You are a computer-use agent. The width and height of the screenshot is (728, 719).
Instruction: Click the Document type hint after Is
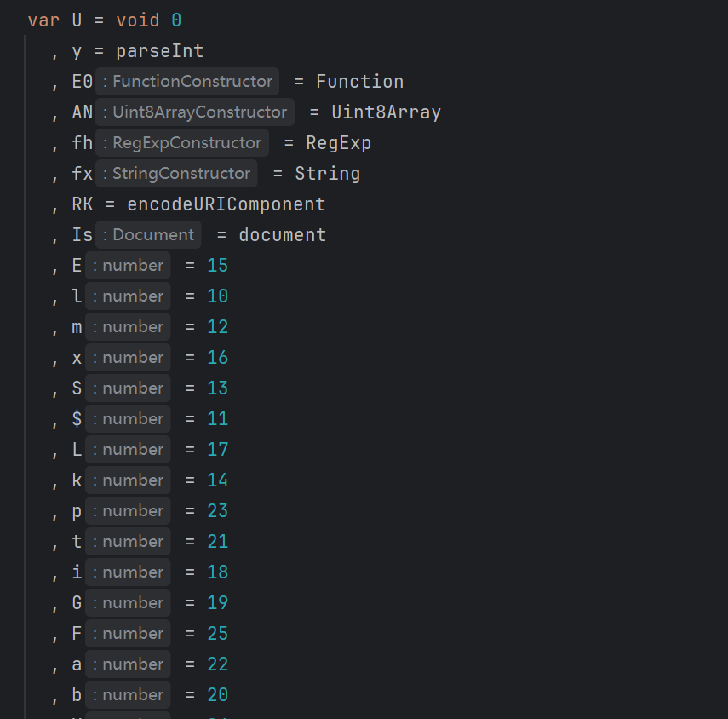148,235
